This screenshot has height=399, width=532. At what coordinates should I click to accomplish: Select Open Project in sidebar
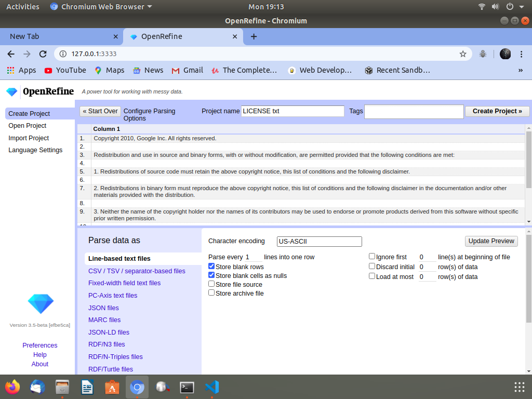pos(28,126)
